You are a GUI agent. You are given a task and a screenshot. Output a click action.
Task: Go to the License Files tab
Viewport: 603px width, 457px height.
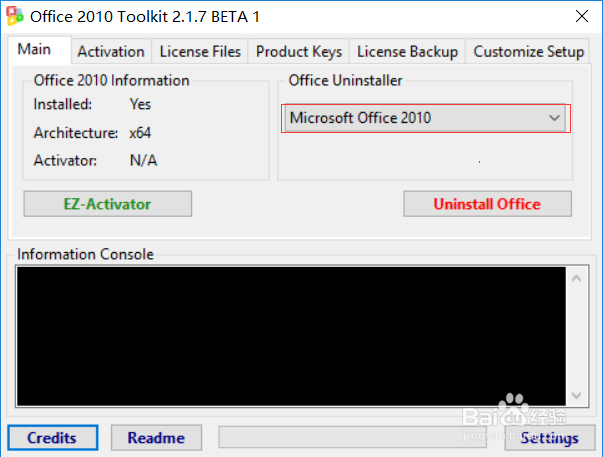[202, 51]
